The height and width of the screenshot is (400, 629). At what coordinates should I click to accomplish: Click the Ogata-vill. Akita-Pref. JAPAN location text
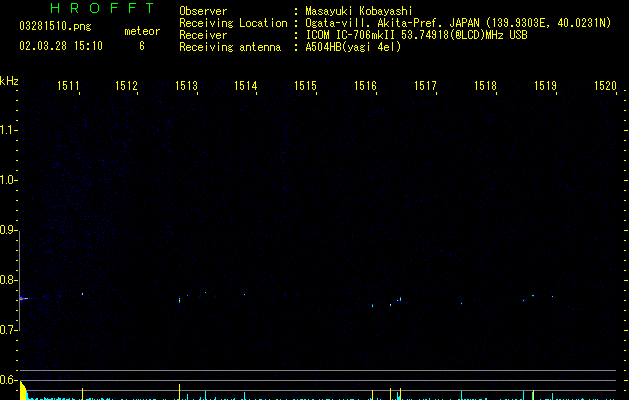(458, 23)
